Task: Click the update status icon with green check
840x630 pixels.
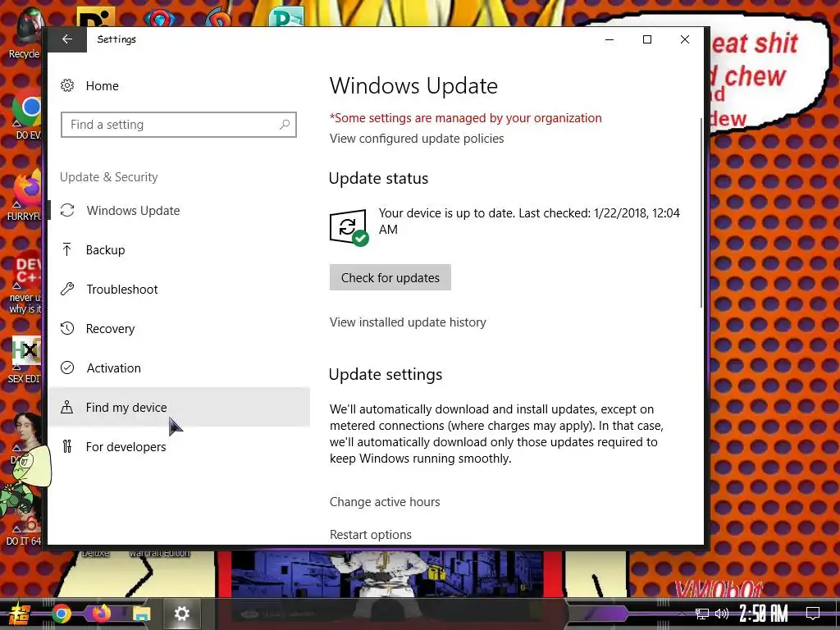Action: 349,228
